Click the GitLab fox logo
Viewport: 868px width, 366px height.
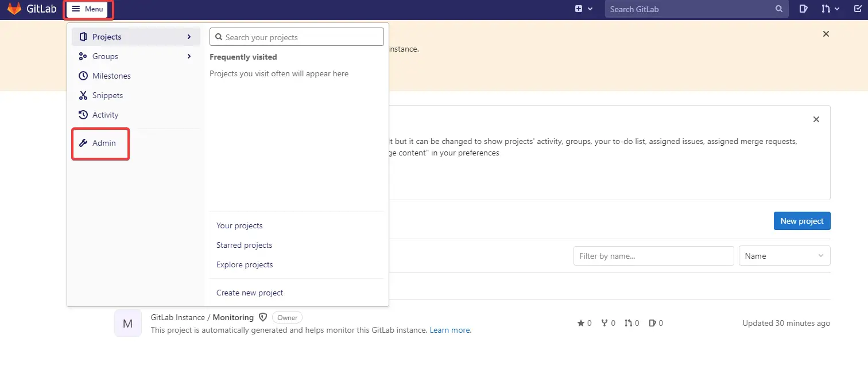click(14, 9)
